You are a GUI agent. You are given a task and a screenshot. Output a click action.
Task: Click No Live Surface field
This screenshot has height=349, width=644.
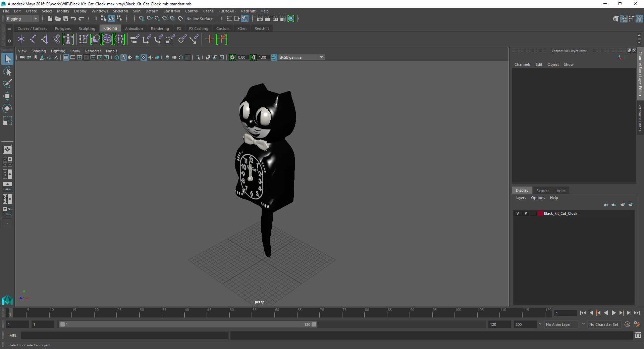click(x=201, y=19)
